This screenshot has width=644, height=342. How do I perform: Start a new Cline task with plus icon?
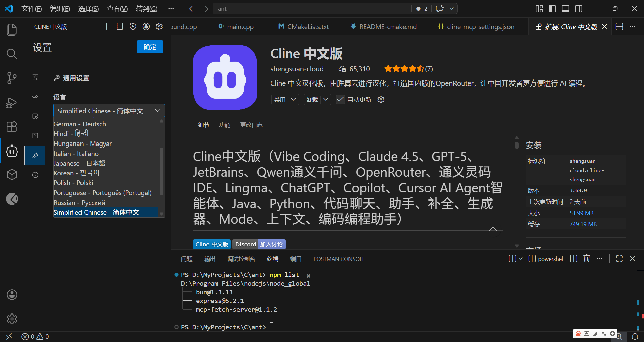[107, 26]
